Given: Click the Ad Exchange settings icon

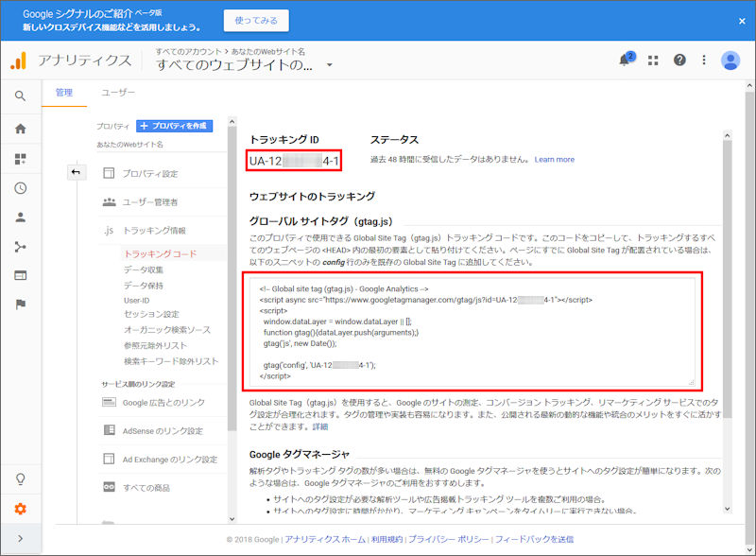Looking at the screenshot, I should click(x=109, y=459).
